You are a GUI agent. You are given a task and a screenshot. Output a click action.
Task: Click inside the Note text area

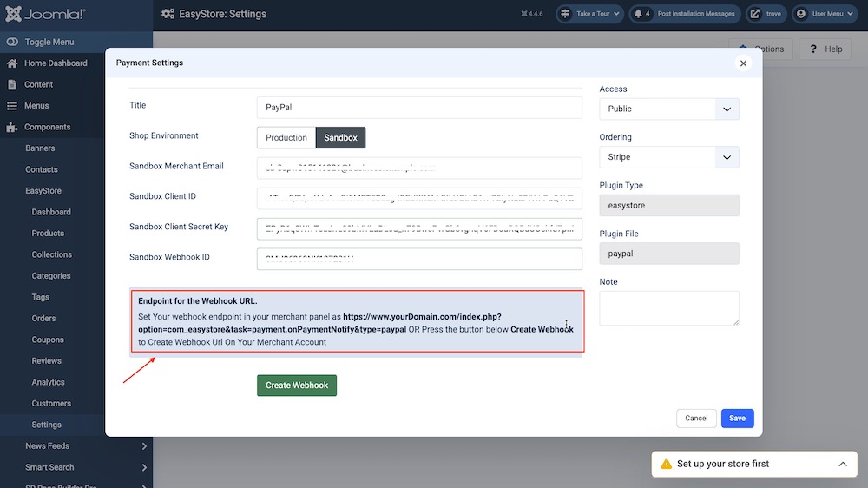[x=668, y=307]
